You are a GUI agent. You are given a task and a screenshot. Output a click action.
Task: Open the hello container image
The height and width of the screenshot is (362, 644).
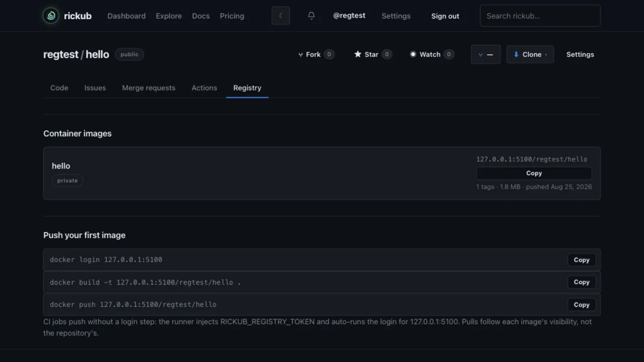click(61, 166)
